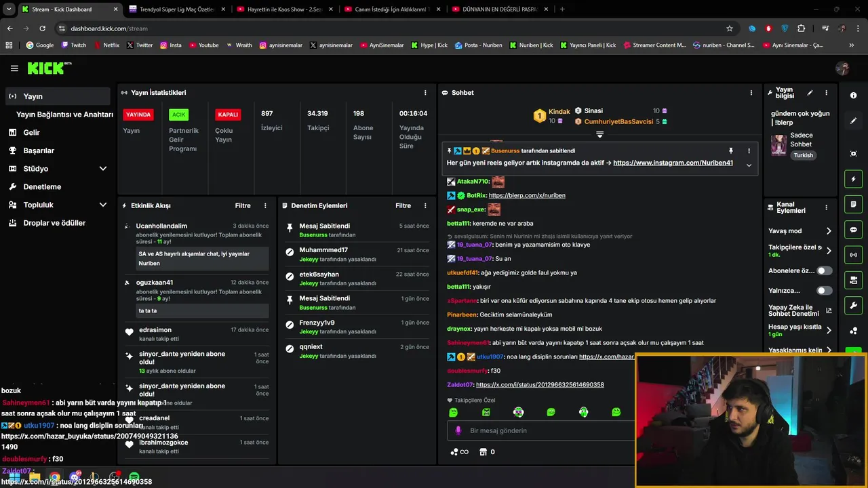Click the pencil icon in Yayın bilgisi panel

point(810,93)
